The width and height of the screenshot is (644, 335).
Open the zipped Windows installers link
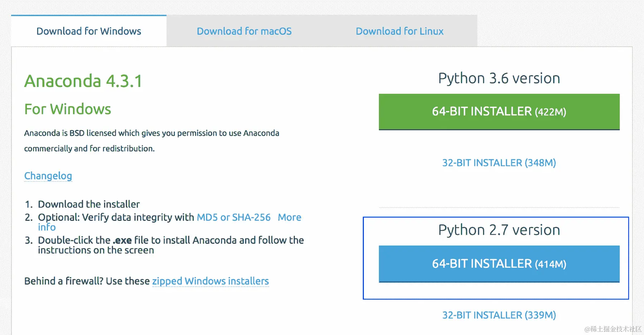pos(210,281)
